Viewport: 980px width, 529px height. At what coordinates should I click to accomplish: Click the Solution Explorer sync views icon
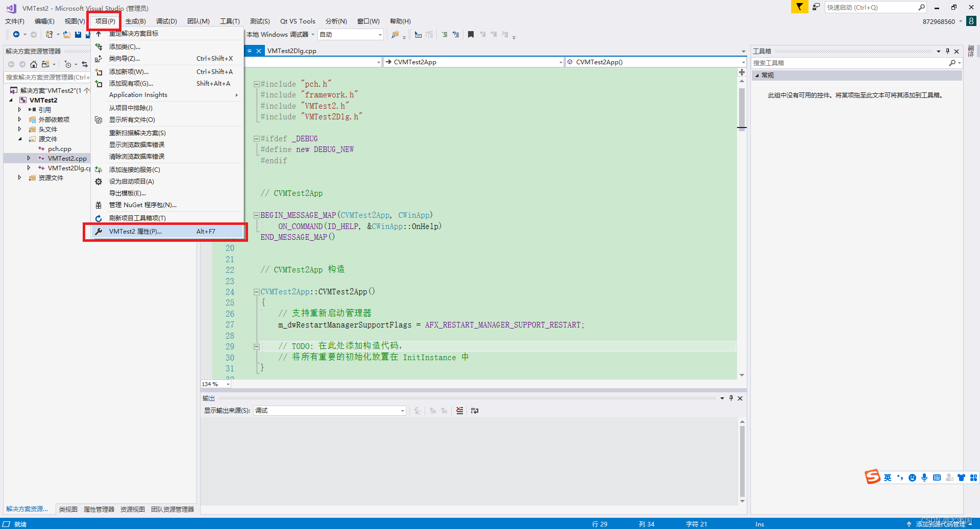(45, 64)
